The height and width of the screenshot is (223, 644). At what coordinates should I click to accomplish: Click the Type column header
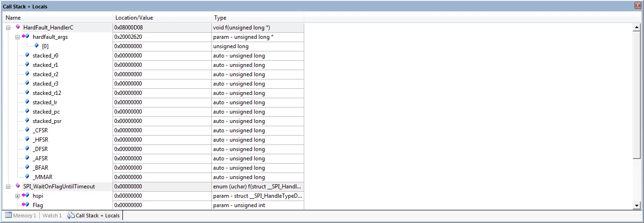(258, 18)
